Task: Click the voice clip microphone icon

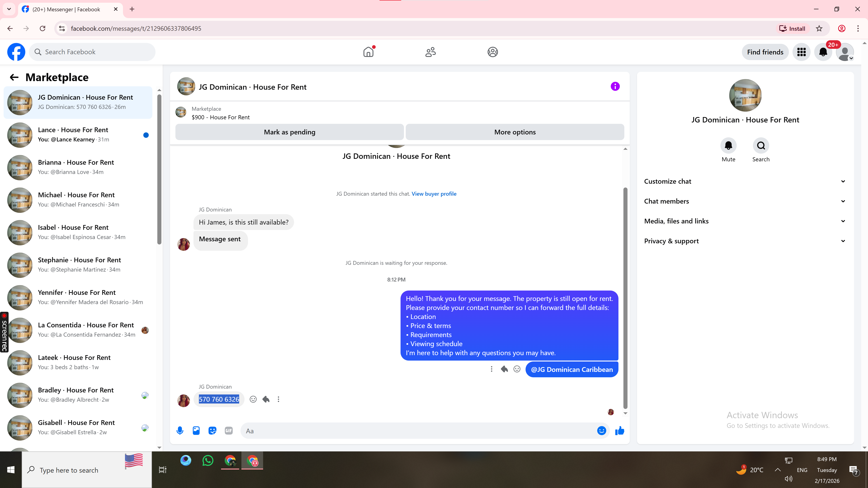Action: 180,431
